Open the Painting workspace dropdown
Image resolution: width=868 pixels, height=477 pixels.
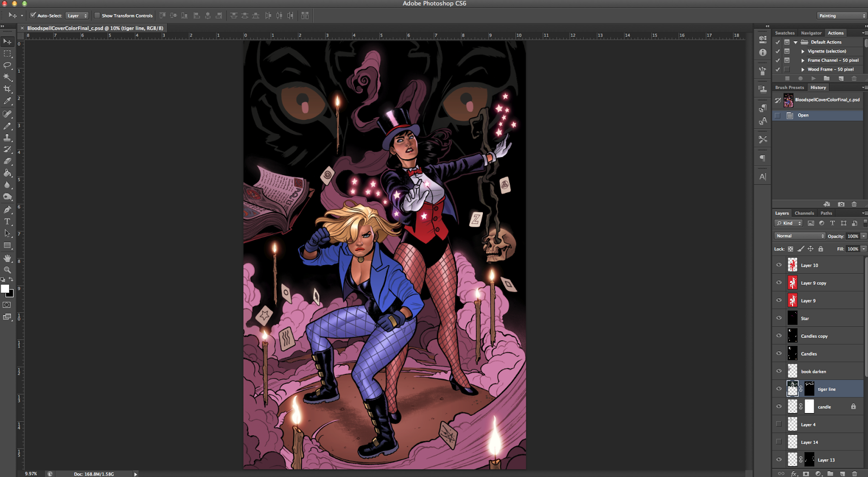pos(841,16)
